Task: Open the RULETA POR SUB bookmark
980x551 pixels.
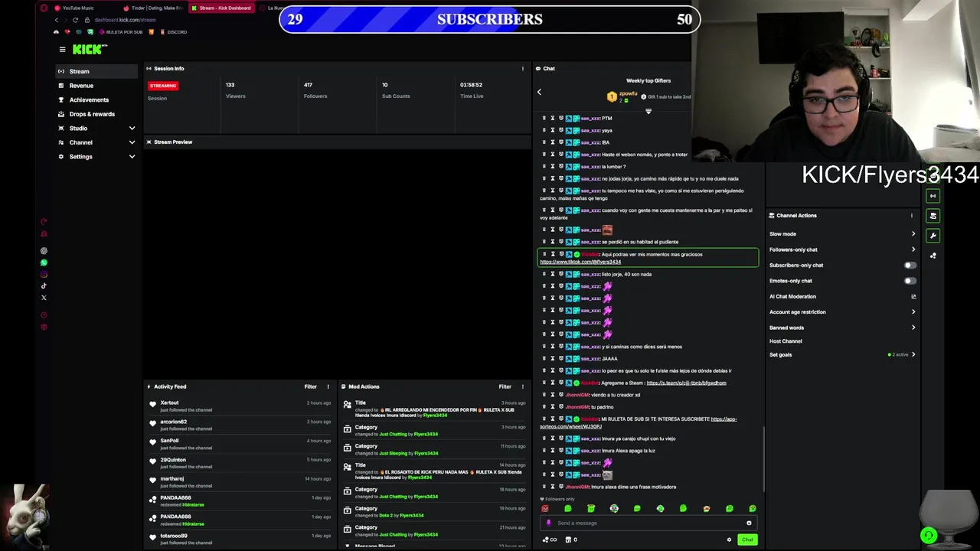Action: (120, 32)
